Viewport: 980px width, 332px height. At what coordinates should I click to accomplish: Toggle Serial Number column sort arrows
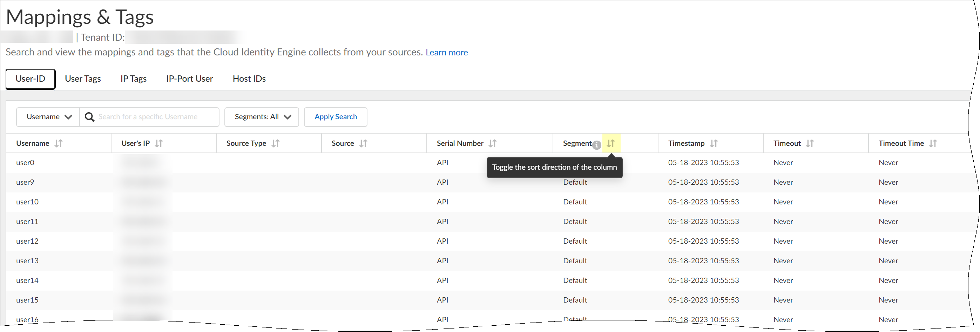click(x=492, y=143)
